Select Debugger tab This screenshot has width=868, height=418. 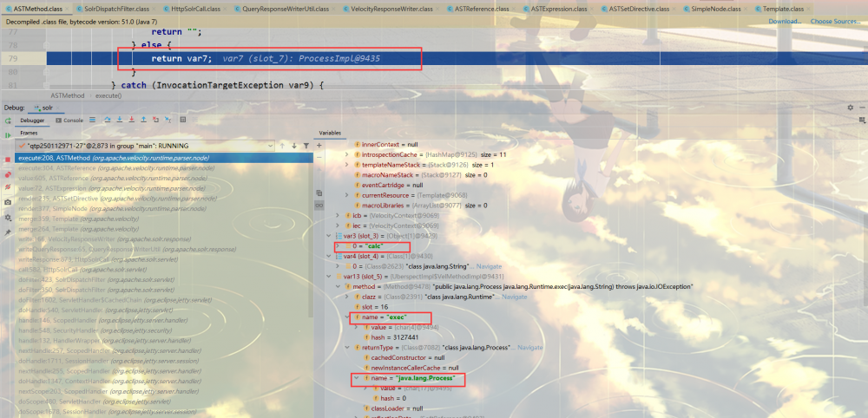click(x=31, y=120)
